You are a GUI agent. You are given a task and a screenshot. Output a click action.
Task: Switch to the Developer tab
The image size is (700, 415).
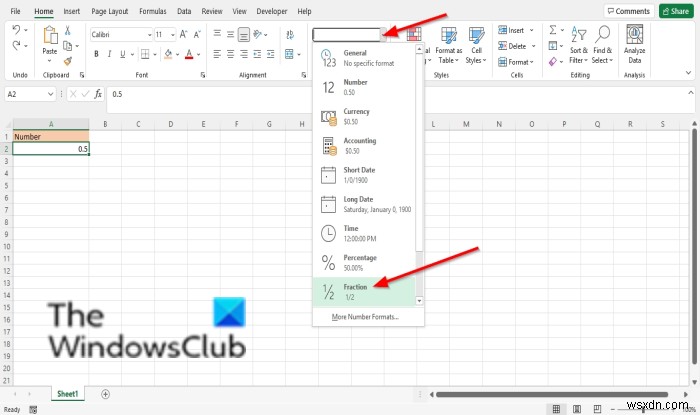(272, 11)
